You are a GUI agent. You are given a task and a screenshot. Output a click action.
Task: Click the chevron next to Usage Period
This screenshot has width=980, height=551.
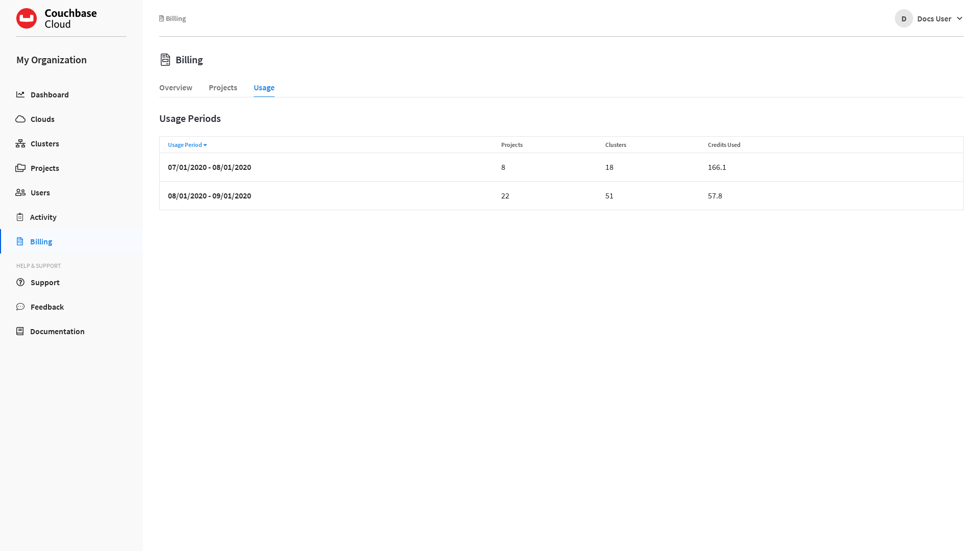point(206,145)
